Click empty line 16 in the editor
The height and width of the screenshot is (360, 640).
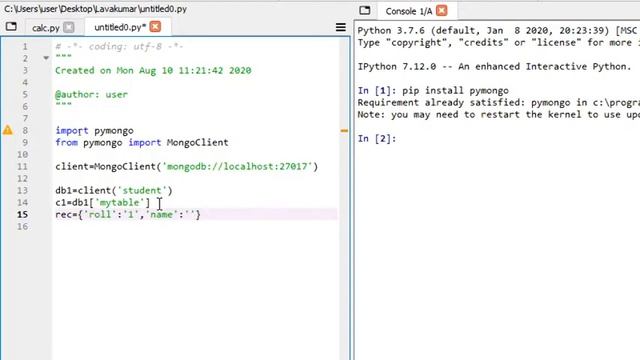click(x=196, y=227)
